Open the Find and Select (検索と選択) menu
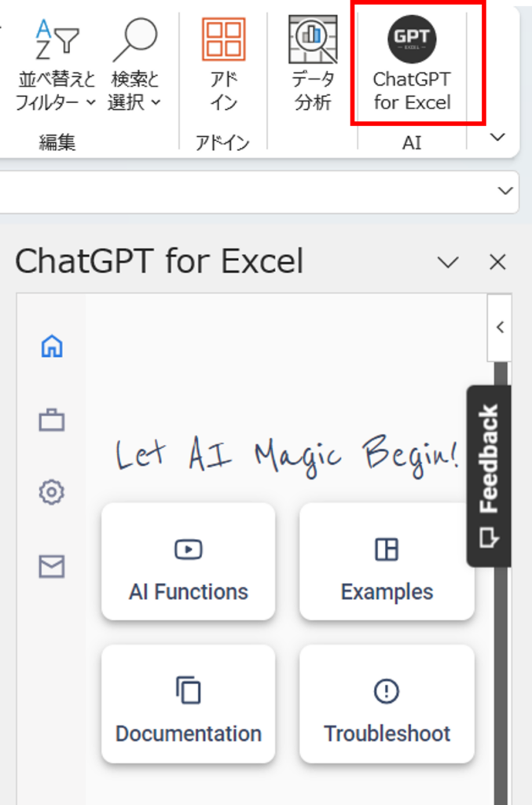The width and height of the screenshot is (532, 805). [x=134, y=66]
